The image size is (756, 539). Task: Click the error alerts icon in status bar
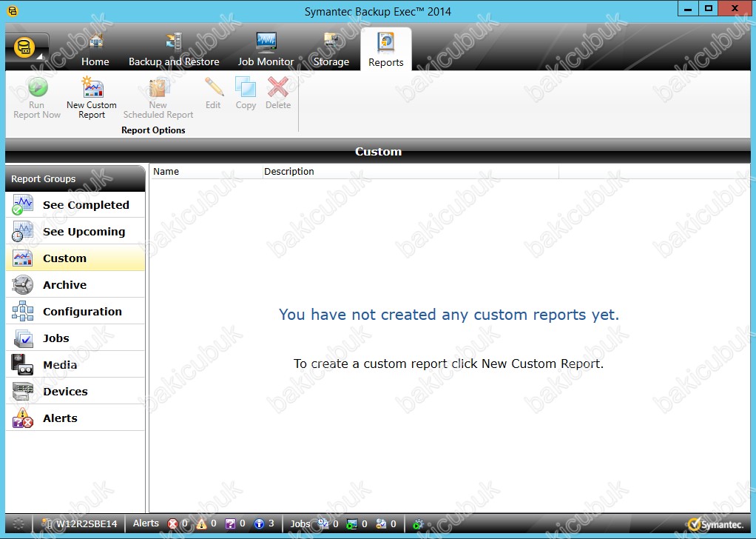[172, 523]
